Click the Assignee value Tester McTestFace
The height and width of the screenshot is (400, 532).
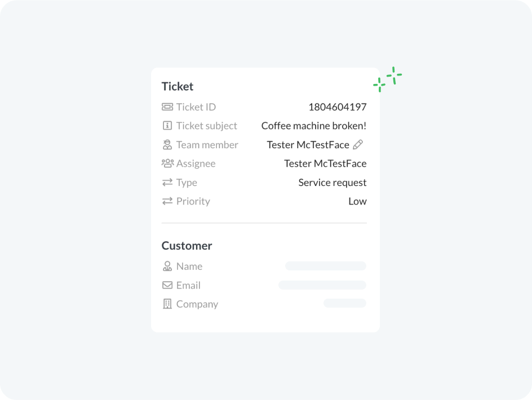325,163
